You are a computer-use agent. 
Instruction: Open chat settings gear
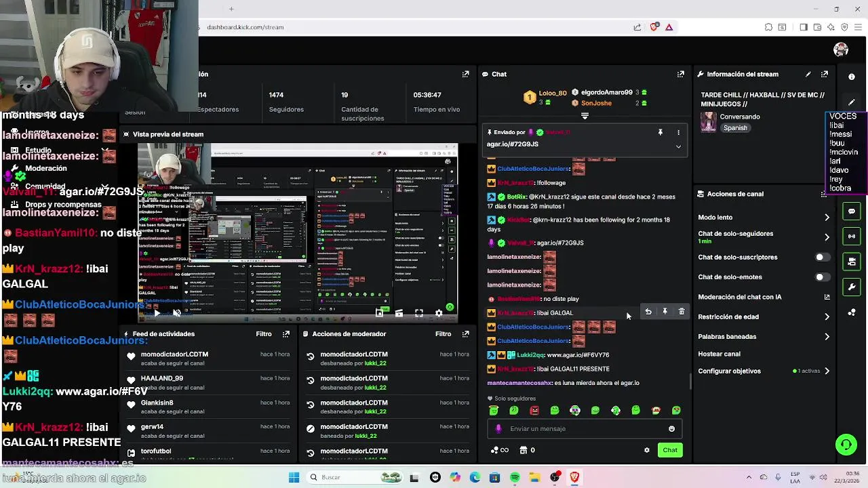pyautogui.click(x=646, y=450)
